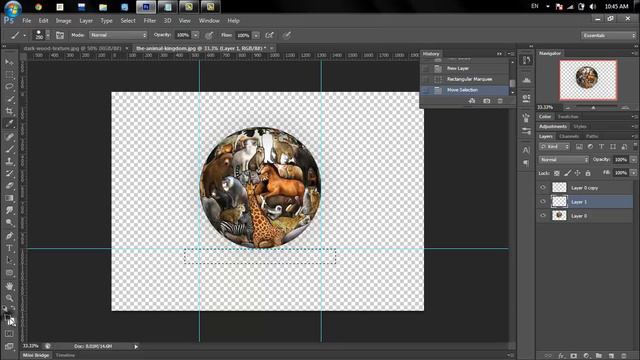Open the Tool preset picker arrow
640x360 pixels.
tap(24, 36)
